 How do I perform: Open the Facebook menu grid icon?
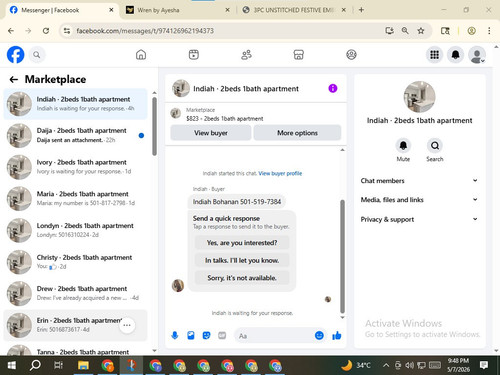434,55
